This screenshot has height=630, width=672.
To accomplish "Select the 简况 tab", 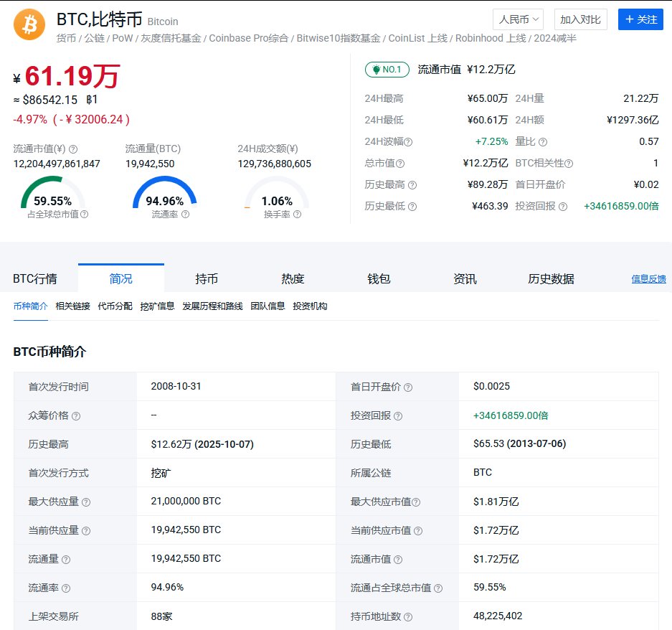I will 121,278.
